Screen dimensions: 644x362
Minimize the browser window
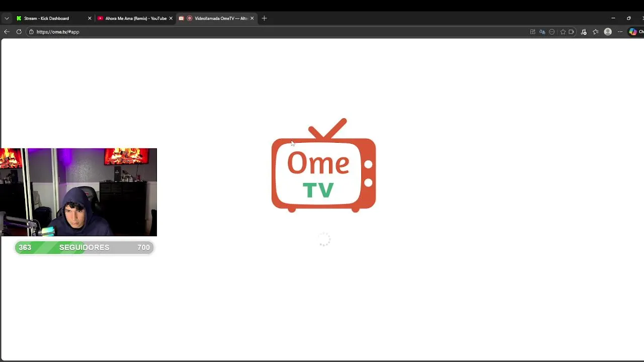[613, 18]
